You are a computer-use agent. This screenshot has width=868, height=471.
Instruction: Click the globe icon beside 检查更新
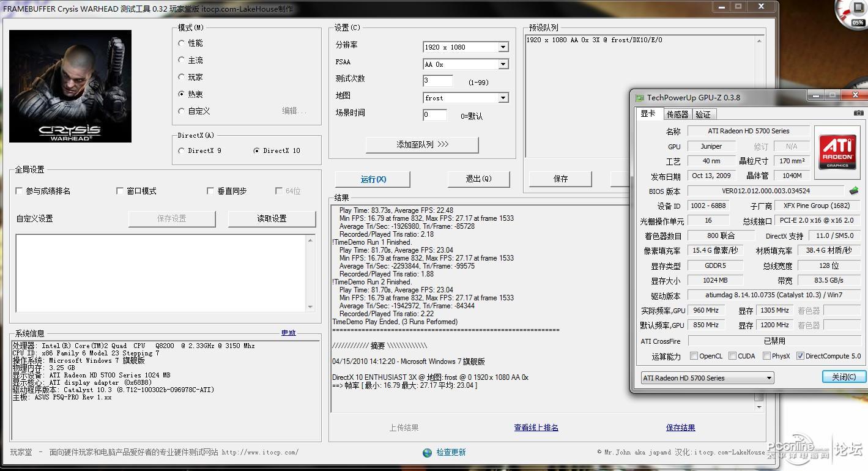427,453
